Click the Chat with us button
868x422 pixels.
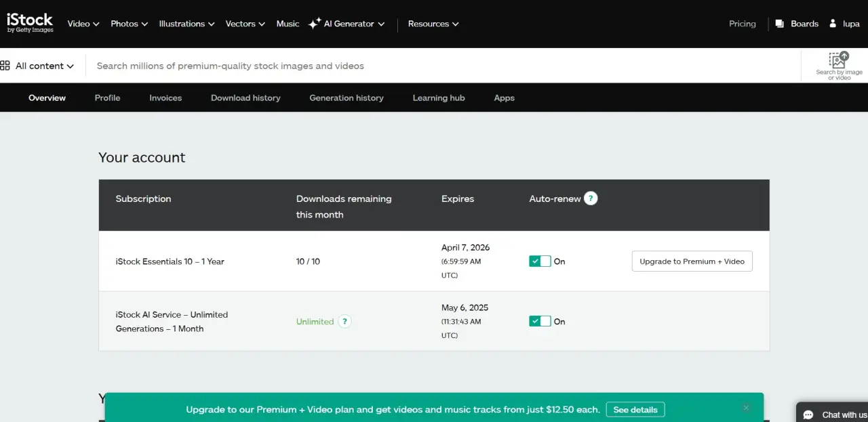[x=832, y=413]
